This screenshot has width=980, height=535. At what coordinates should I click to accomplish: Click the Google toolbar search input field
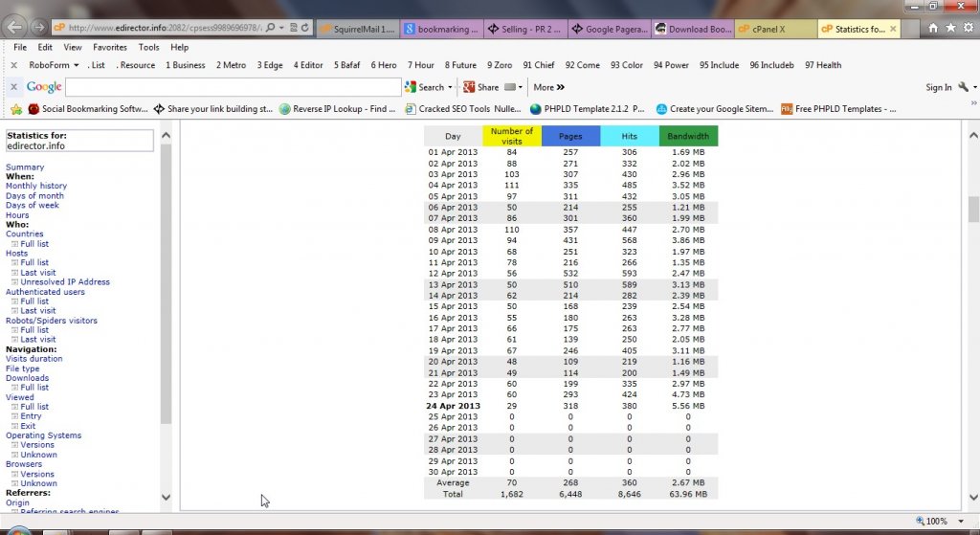click(233, 87)
